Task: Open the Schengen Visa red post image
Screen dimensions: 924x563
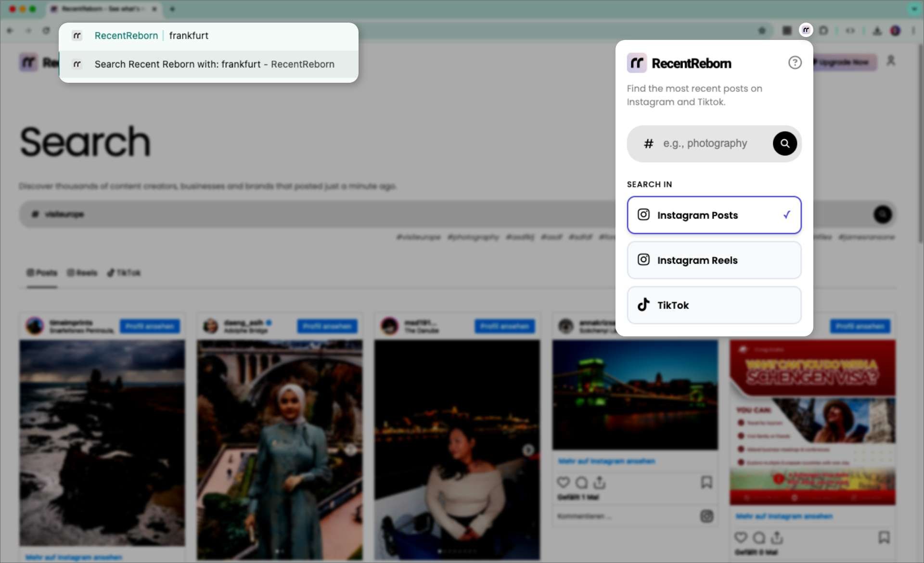Action: click(x=812, y=422)
